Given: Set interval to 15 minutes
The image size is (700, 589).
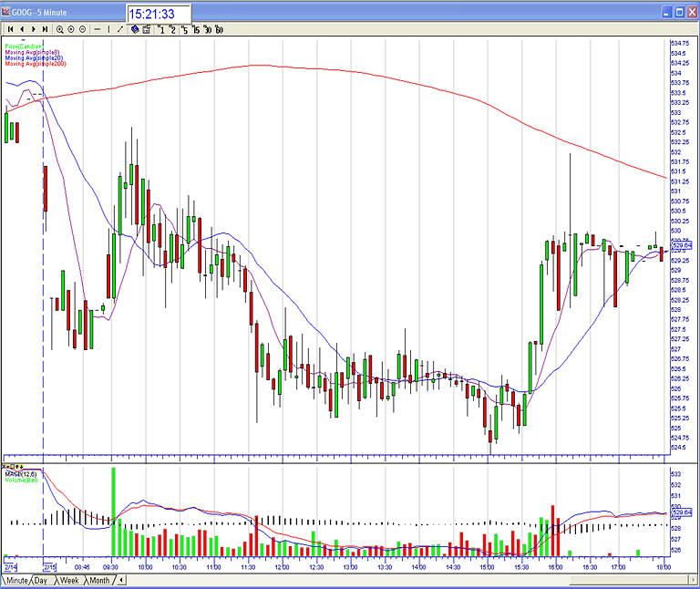Looking at the screenshot, I should click(196, 29).
